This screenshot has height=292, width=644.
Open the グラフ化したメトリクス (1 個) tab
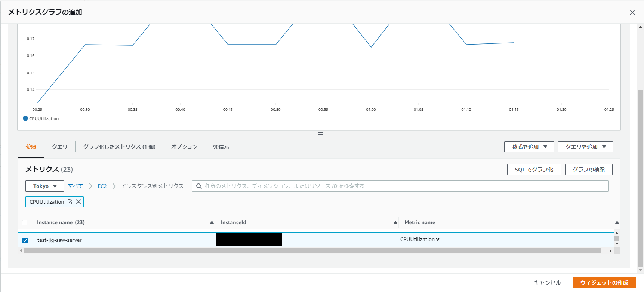coord(119,147)
